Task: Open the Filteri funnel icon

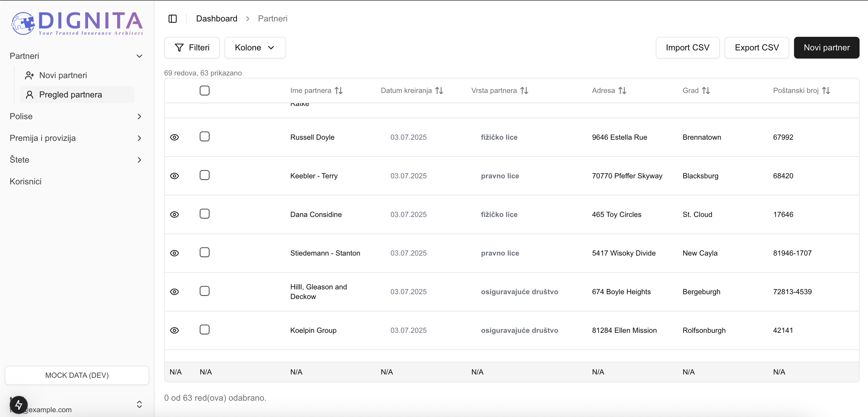Action: pos(179,47)
